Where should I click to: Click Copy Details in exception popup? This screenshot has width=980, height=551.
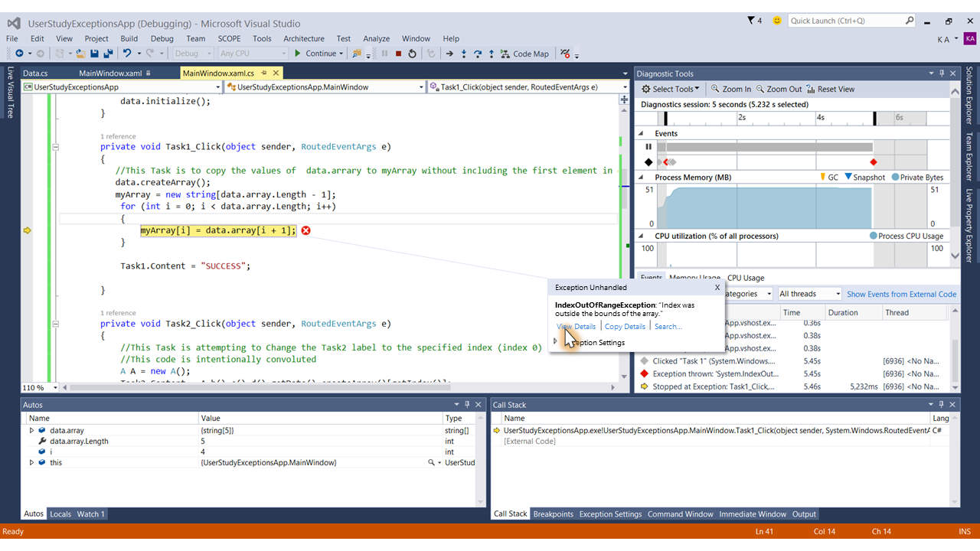[625, 327]
